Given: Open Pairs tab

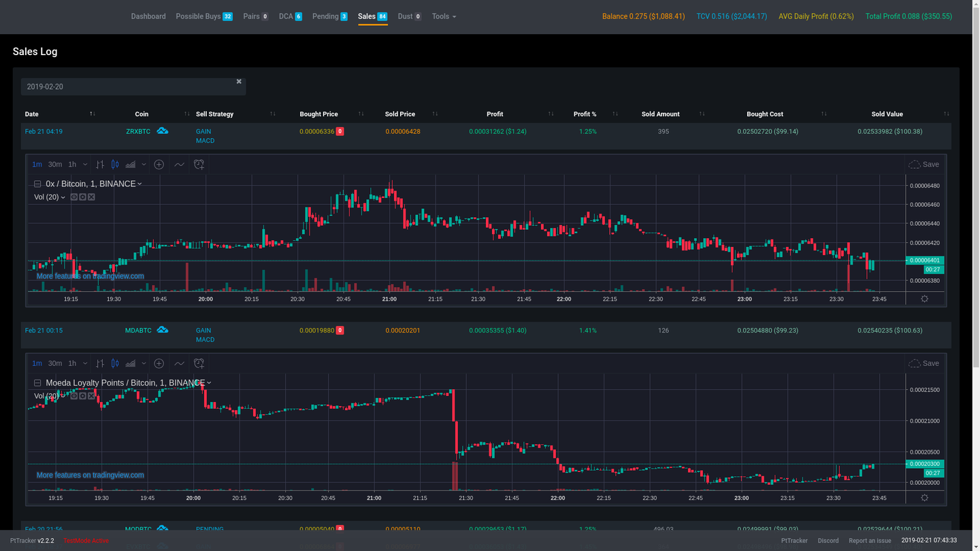Looking at the screenshot, I should tap(256, 16).
